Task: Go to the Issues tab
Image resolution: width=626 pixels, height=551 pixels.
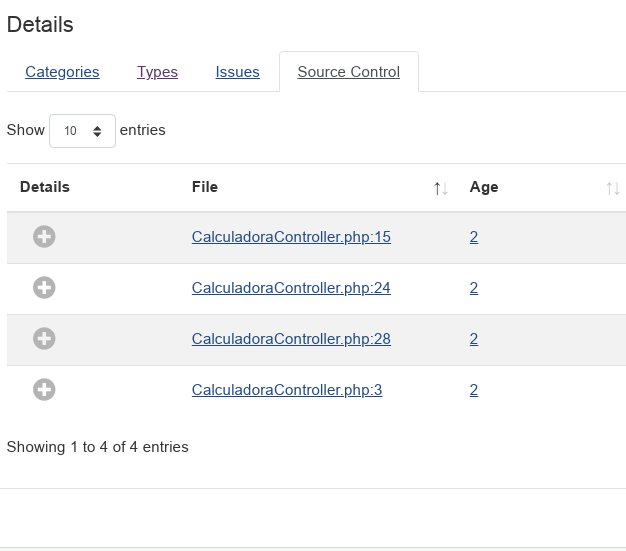Action: pyautogui.click(x=237, y=72)
